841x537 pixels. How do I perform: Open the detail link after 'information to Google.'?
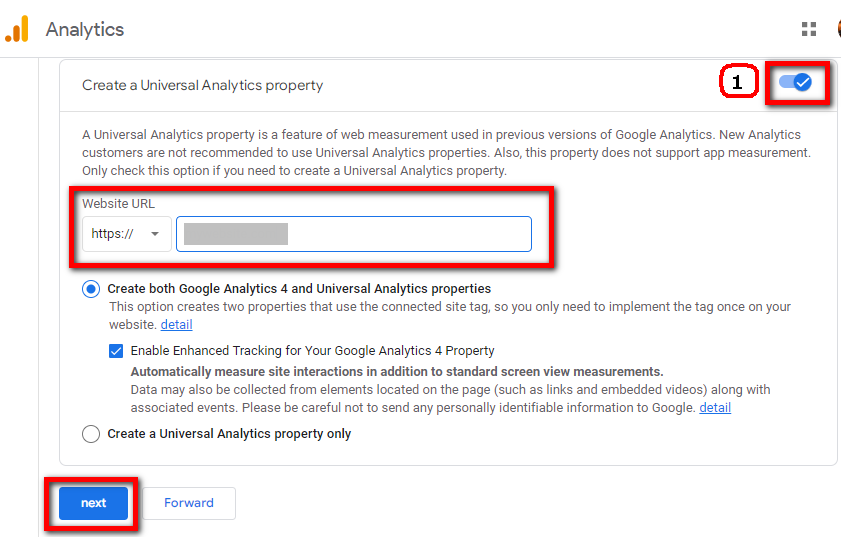click(x=715, y=408)
